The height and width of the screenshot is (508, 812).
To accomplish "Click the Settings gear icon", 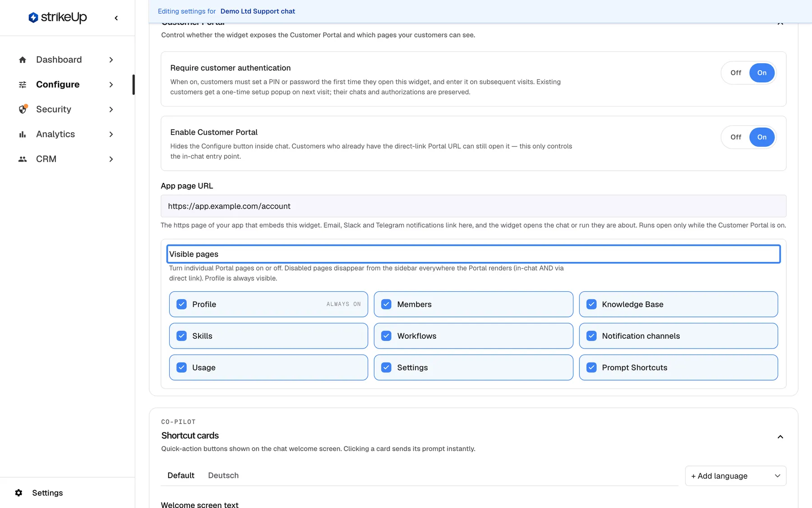I will coord(18,493).
